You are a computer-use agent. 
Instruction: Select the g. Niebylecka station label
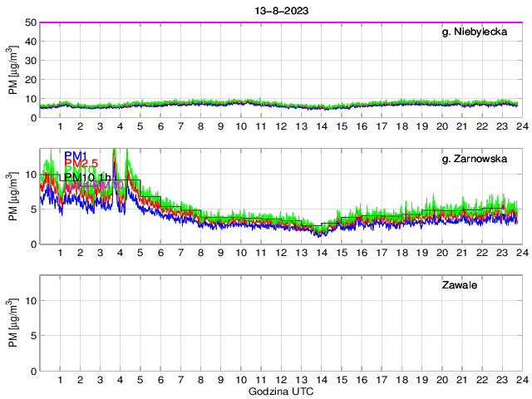pos(480,32)
